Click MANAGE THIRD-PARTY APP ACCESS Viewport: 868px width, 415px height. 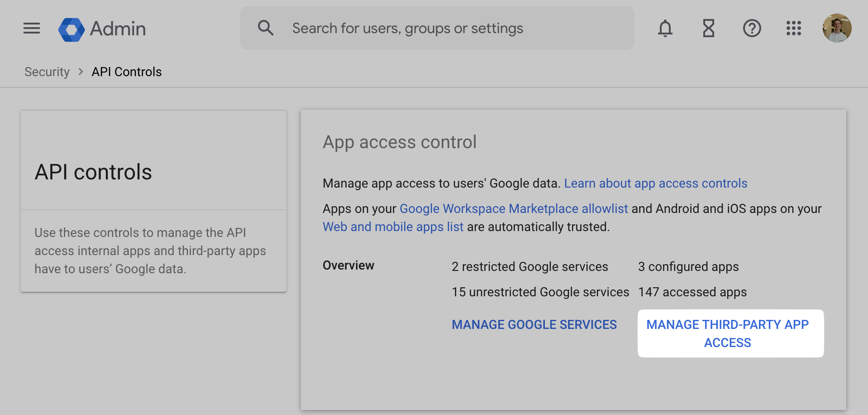coord(728,333)
